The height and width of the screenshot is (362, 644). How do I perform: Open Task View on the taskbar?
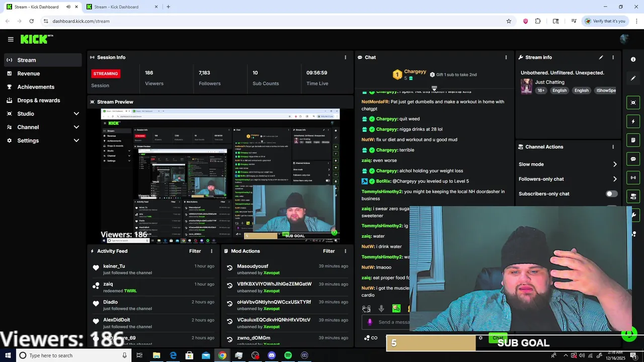pos(139,355)
